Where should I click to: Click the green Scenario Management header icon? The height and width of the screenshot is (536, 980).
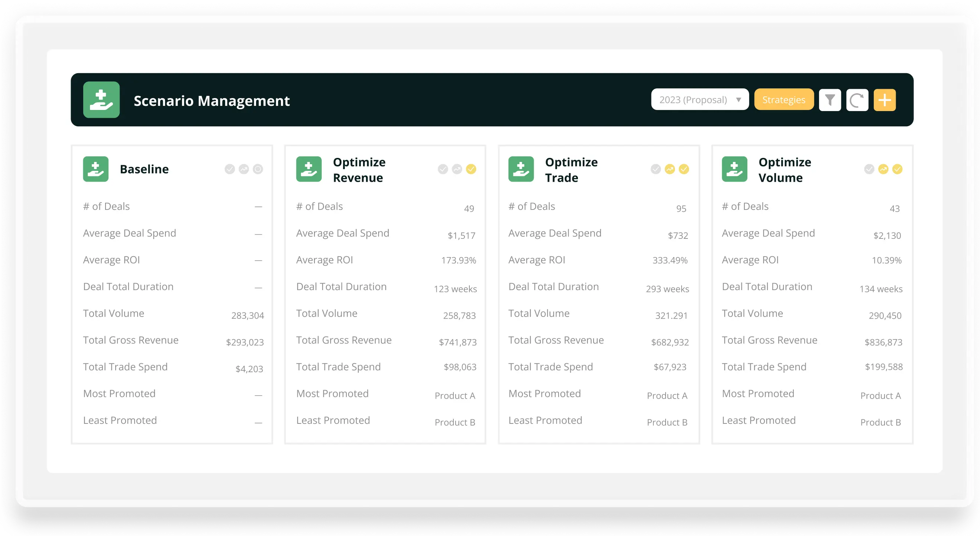101,100
